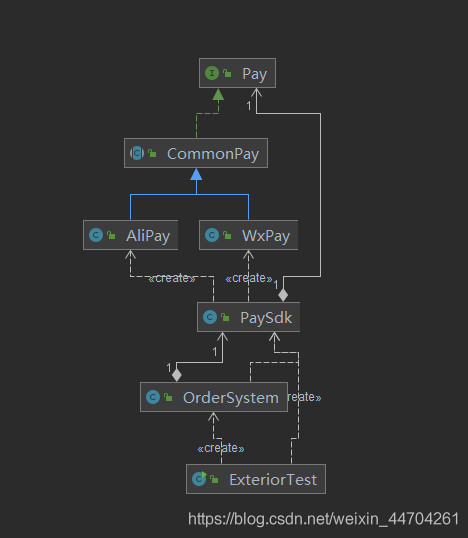
Task: Click the public lock icon on CommonPay
Action: [152, 153]
